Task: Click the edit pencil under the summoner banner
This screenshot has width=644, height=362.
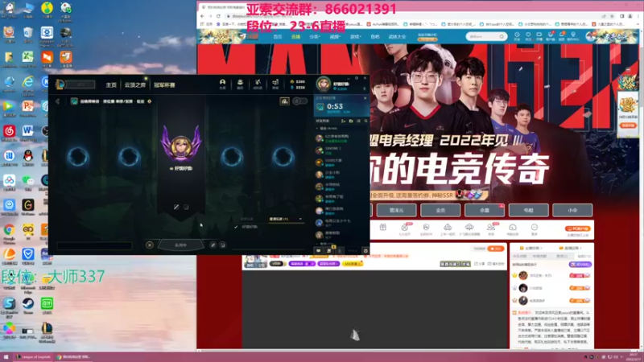Action: pyautogui.click(x=176, y=207)
